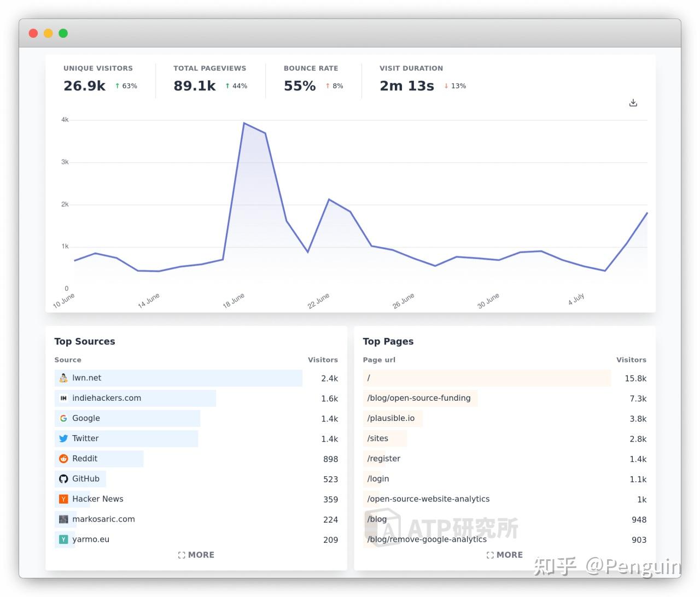
Task: Click the 7.3k visitors value
Action: click(638, 399)
